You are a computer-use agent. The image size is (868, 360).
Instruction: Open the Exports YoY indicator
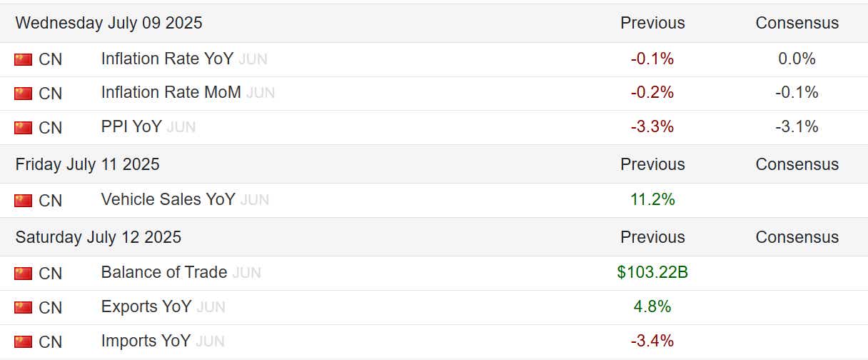146,307
